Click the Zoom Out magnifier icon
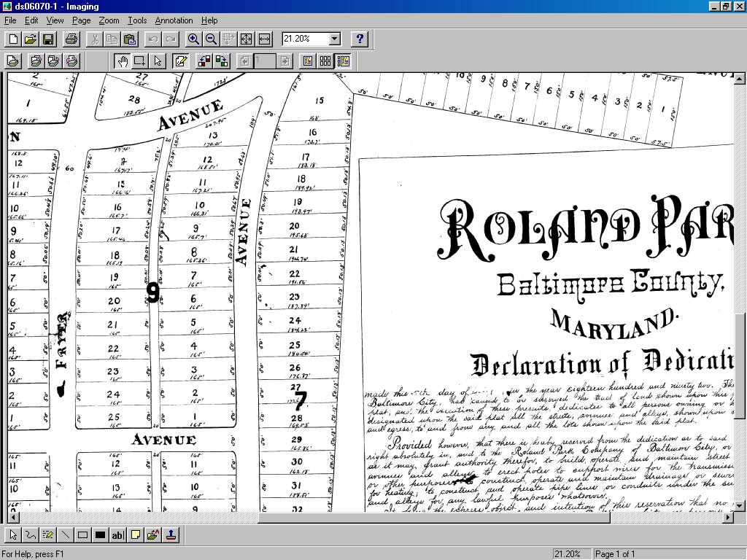Screen dimensions: 747x560 [x=211, y=39]
